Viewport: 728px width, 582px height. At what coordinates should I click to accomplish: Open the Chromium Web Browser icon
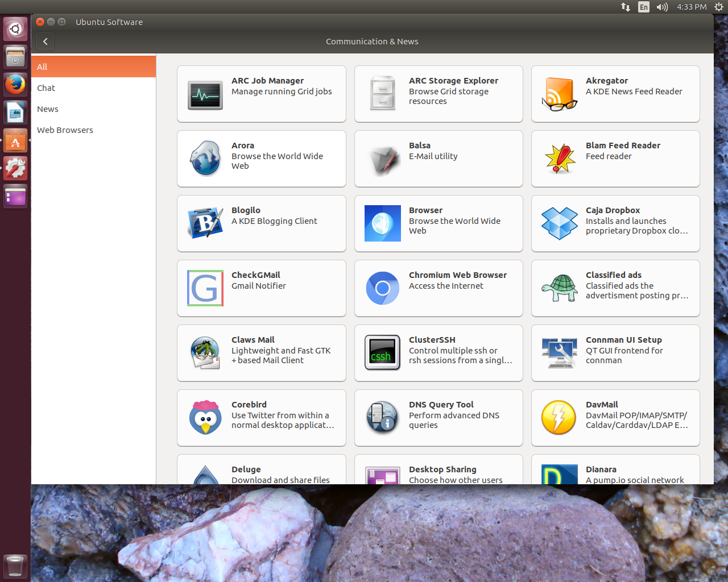point(383,288)
